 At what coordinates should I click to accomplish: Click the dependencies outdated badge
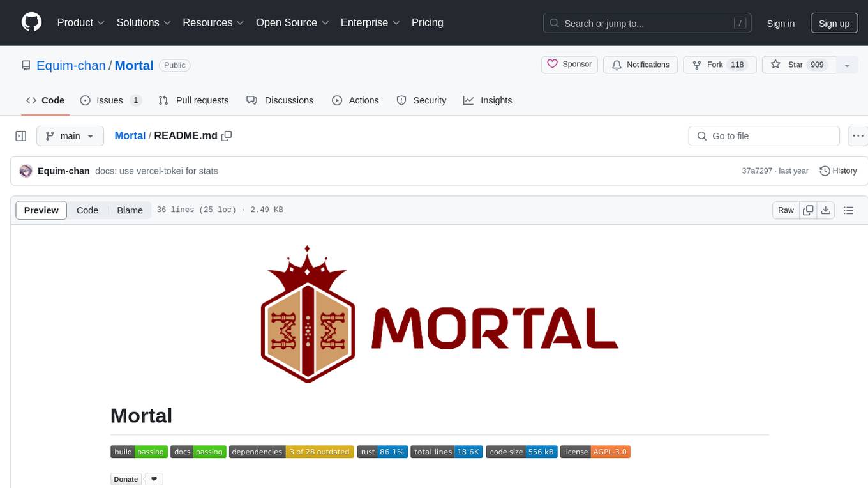(x=291, y=452)
